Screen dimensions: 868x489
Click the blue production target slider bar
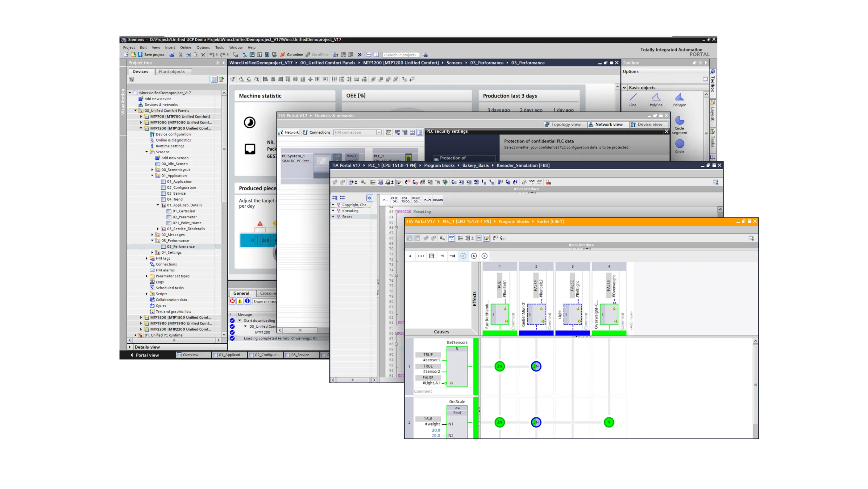tap(257, 240)
